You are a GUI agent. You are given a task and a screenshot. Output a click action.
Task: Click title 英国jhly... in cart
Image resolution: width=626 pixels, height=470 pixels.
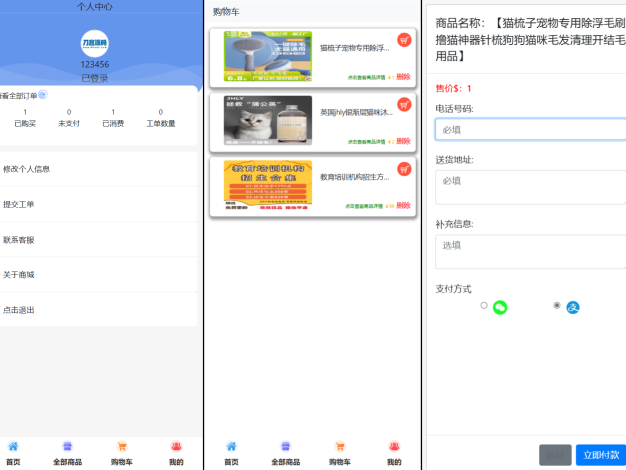[356, 113]
